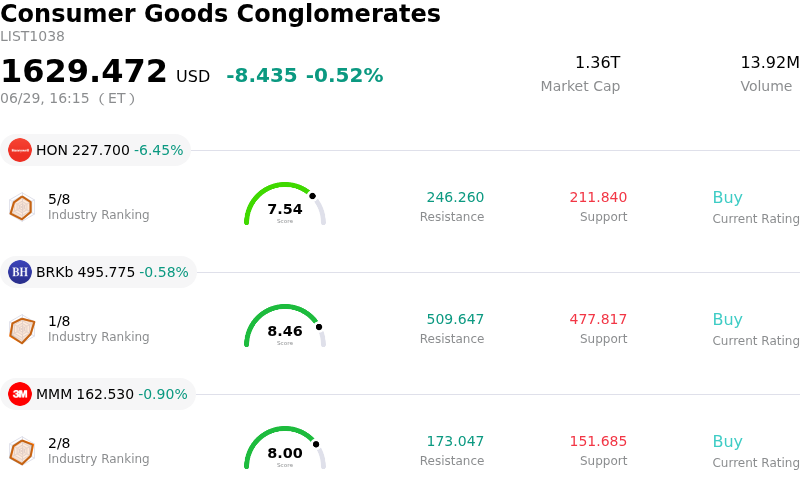Select the BRKb 8.46 score gauge

pos(285,326)
